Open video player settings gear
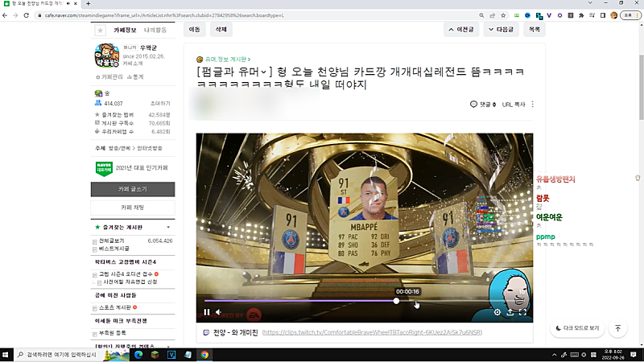644x362 pixels. point(497,312)
